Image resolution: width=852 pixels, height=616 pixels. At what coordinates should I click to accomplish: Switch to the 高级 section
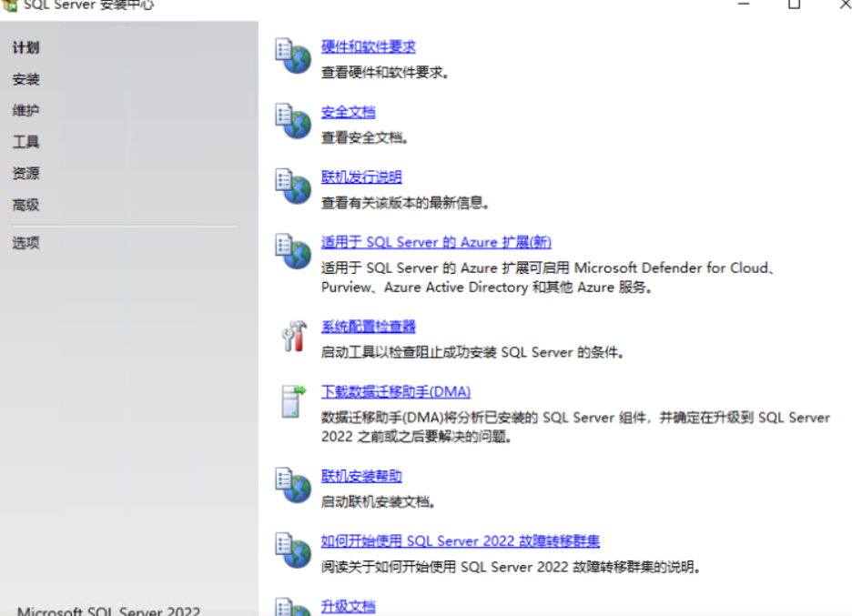(26, 206)
